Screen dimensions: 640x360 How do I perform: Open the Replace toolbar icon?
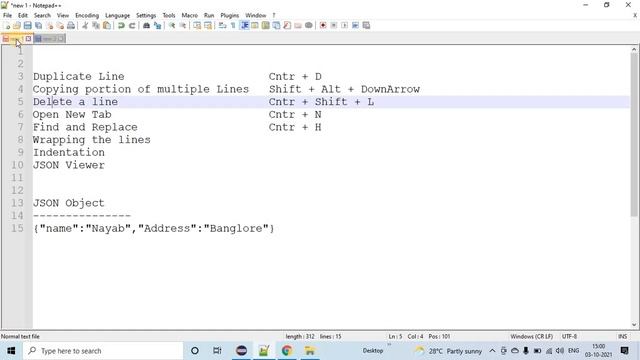(157, 25)
